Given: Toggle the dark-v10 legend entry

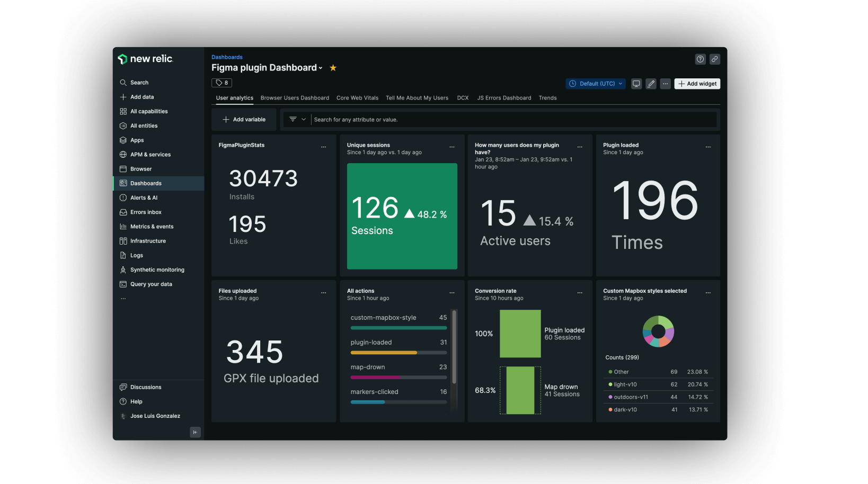Looking at the screenshot, I should click(x=658, y=410).
